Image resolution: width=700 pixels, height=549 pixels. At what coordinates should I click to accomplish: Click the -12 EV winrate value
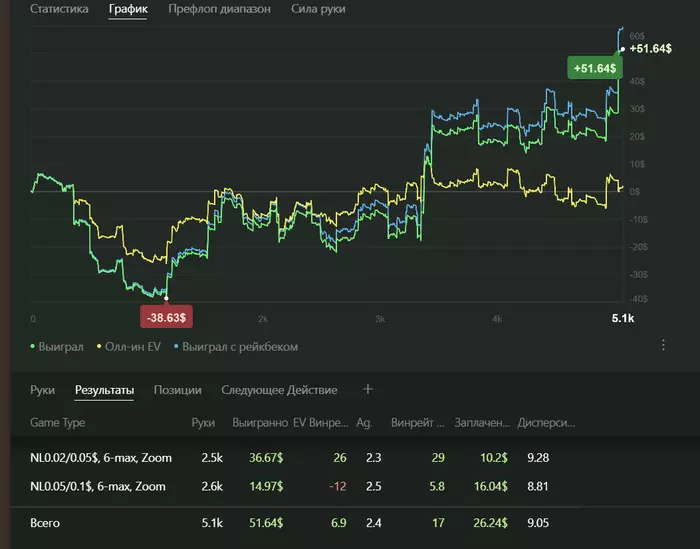338,487
